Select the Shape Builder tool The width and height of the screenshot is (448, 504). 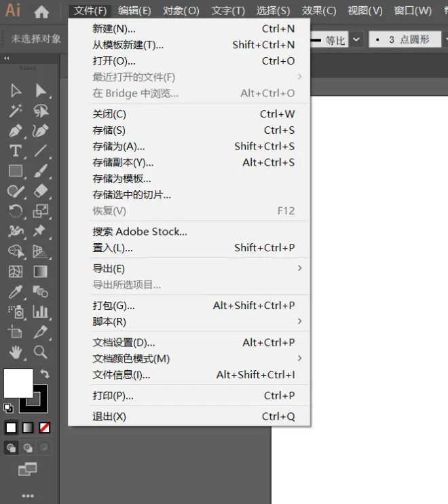(16, 251)
